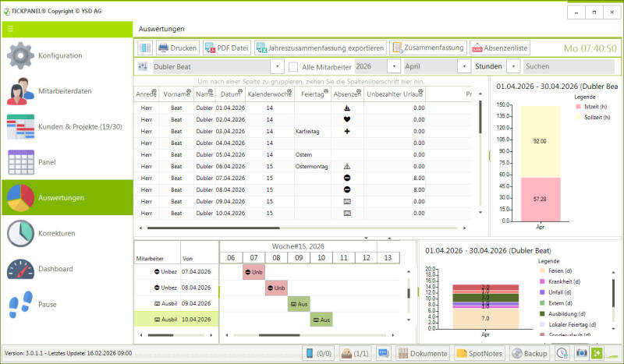Image resolution: width=624 pixels, height=364 pixels.
Task: Open Kunden & Projekte (19/30)
Action: point(67,126)
